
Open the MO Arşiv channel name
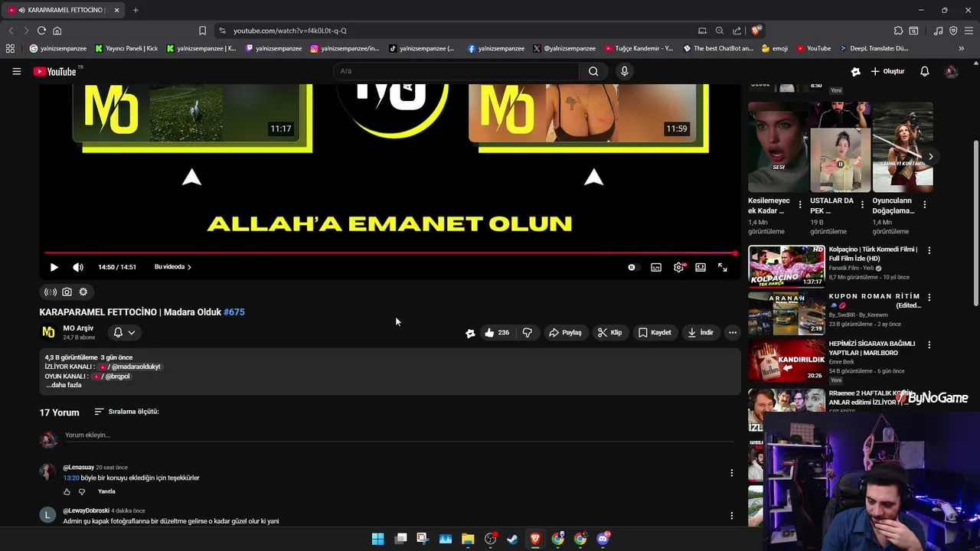pos(78,328)
